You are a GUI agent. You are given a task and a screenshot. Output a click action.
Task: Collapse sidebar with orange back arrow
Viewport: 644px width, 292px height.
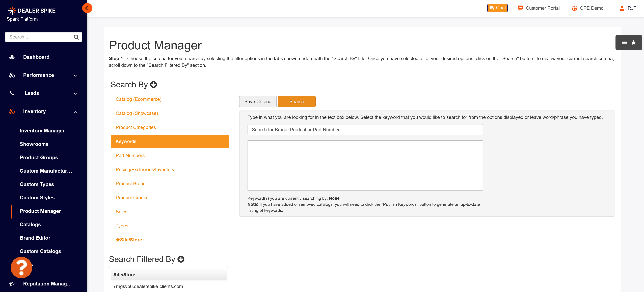pyautogui.click(x=87, y=8)
